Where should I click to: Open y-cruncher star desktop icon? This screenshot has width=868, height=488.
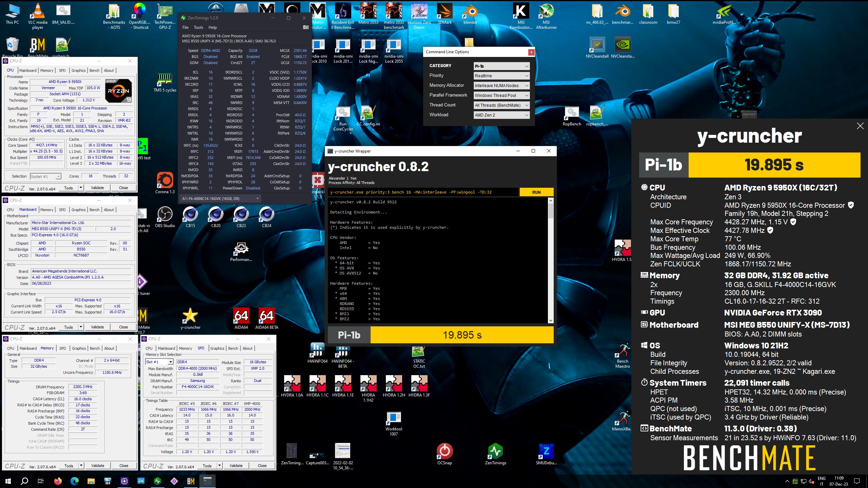tap(190, 319)
